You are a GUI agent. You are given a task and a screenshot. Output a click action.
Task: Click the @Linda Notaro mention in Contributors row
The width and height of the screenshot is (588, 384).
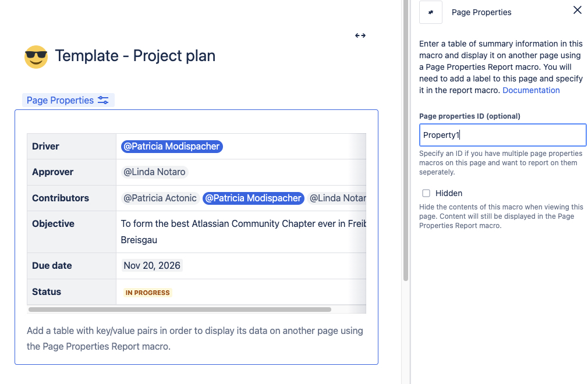click(338, 198)
